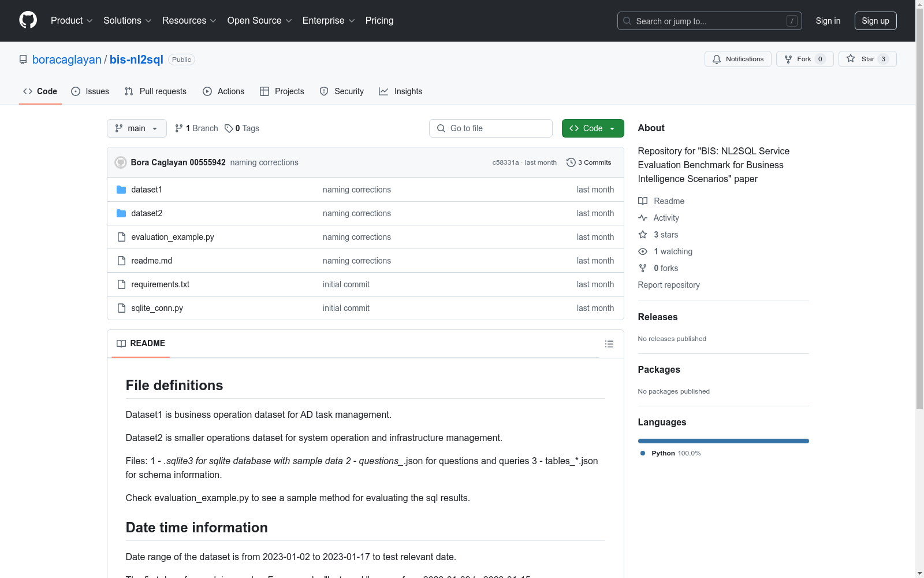Click the eye icon next to watching
The width and height of the screenshot is (924, 578).
coord(643,251)
